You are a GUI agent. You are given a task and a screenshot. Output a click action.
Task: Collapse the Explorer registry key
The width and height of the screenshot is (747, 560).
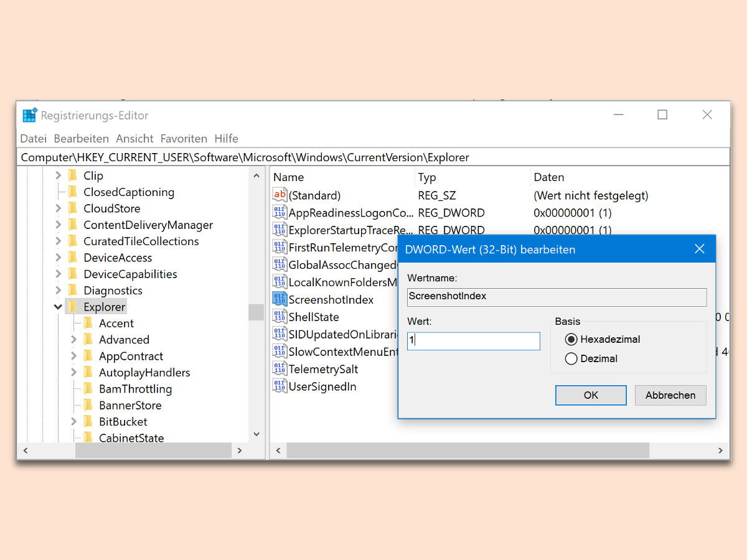pyautogui.click(x=58, y=307)
